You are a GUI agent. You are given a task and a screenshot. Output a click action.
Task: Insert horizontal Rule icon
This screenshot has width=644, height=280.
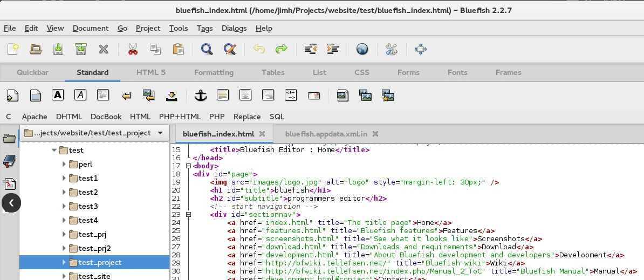[x=223, y=95]
